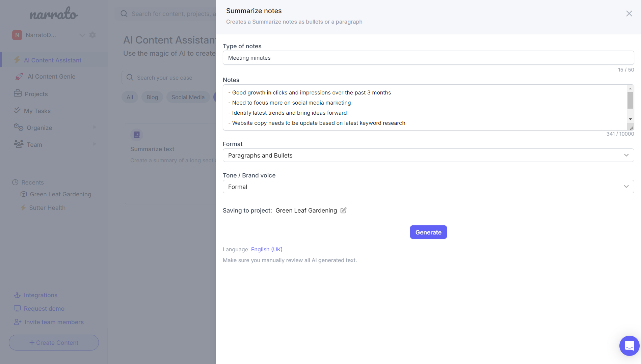The image size is (641, 364).
Task: Click Invite team members
Action: click(x=54, y=322)
